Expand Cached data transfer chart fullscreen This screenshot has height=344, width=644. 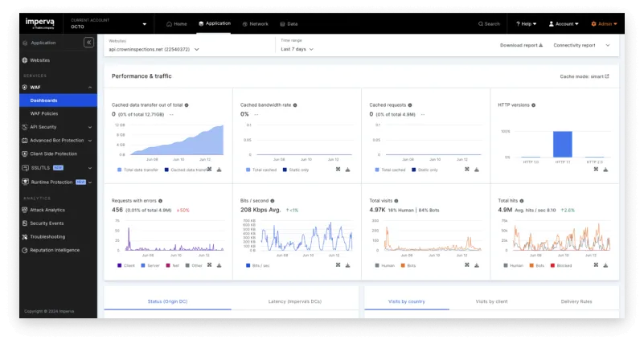pos(210,169)
